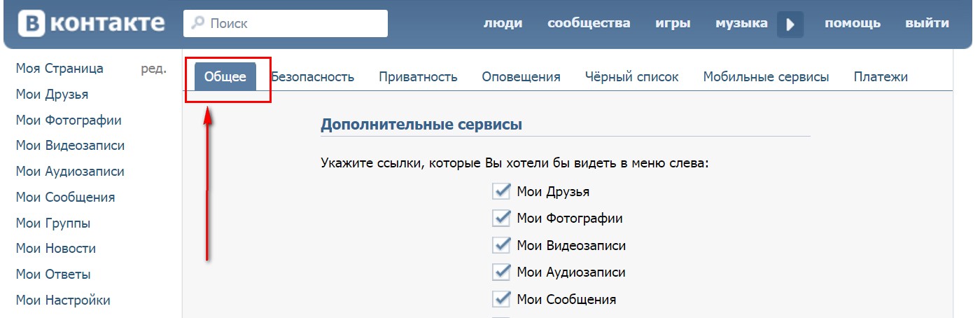Toggle the Мои Сообщения checkbox
Image resolution: width=980 pixels, height=318 pixels.
(x=501, y=299)
